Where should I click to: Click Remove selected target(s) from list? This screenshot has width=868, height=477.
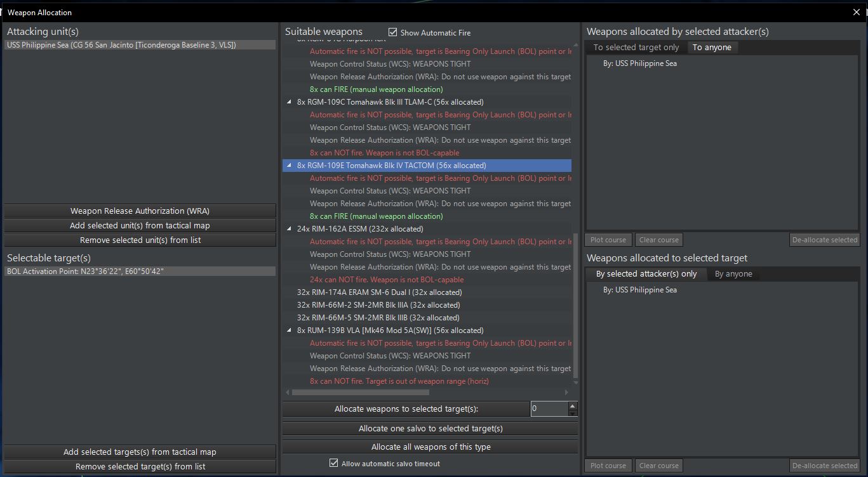tap(140, 466)
